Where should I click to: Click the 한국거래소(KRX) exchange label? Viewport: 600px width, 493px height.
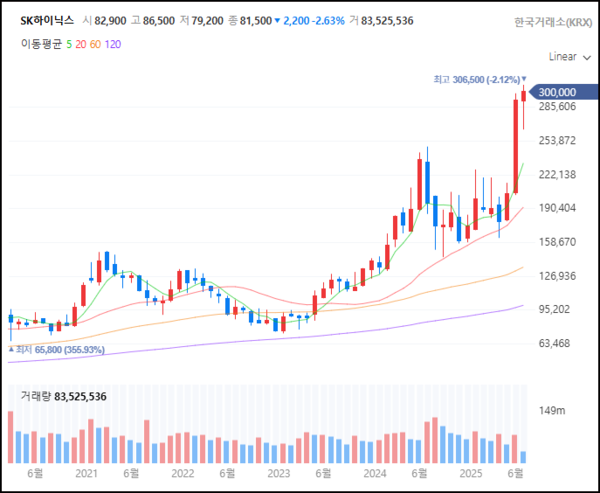pos(552,21)
